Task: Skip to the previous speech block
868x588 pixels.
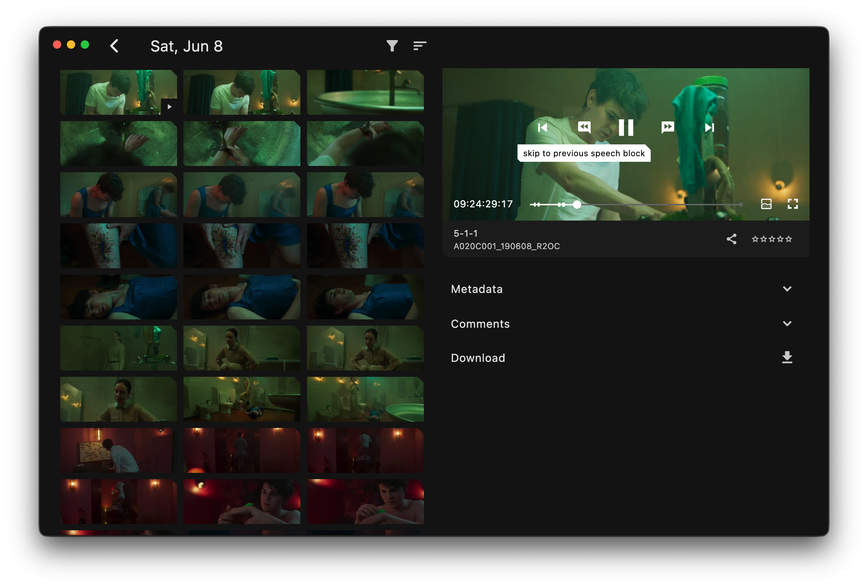Action: click(x=584, y=127)
